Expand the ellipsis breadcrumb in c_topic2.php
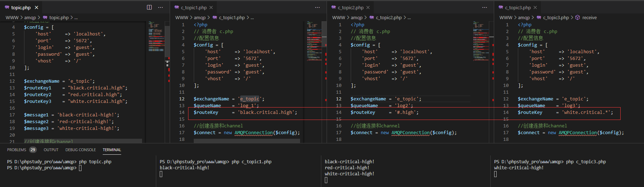This screenshot has height=187, width=644. click(x=409, y=17)
